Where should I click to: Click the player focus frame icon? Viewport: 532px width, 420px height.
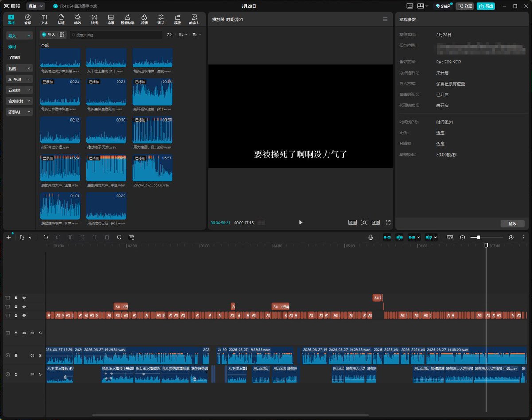(364, 222)
